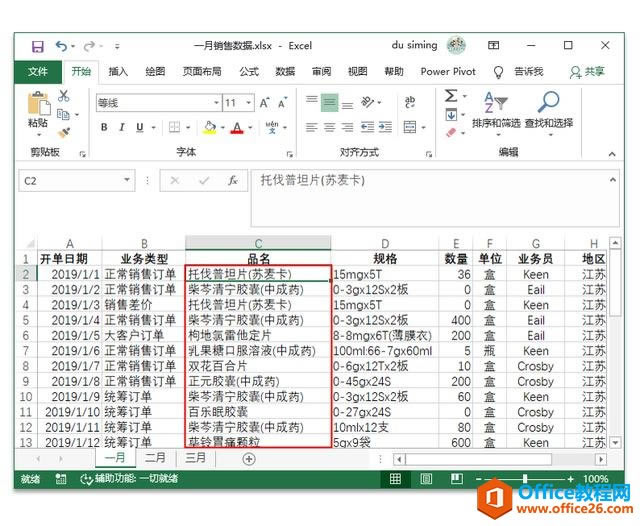The height and width of the screenshot is (526, 640).
Task: Click the Clear eraser icon
Action: tap(451, 133)
